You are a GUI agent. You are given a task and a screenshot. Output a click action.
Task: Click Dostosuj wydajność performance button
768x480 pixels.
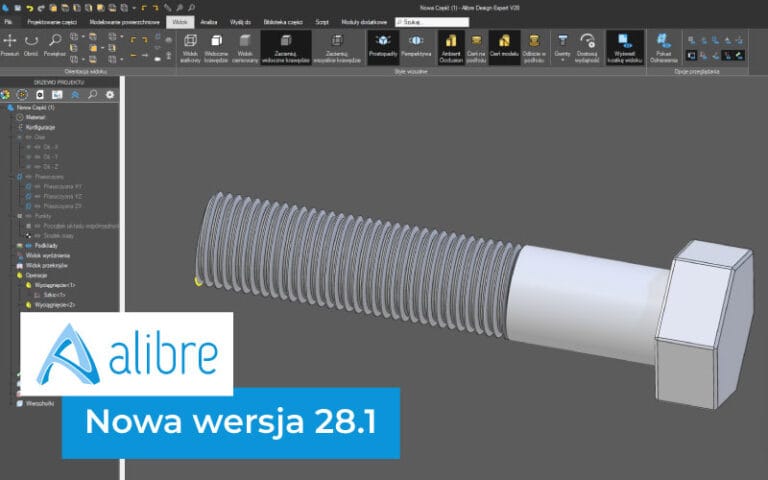click(x=587, y=48)
